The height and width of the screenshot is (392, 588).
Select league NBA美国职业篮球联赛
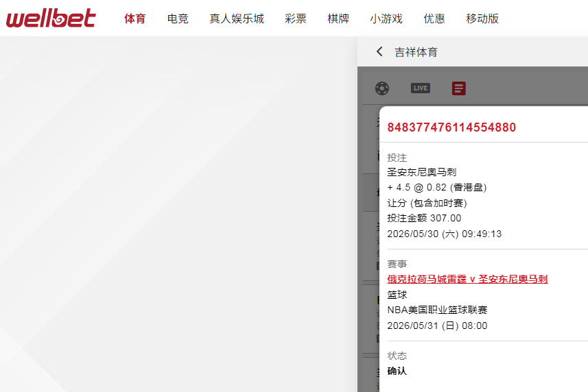point(437,310)
